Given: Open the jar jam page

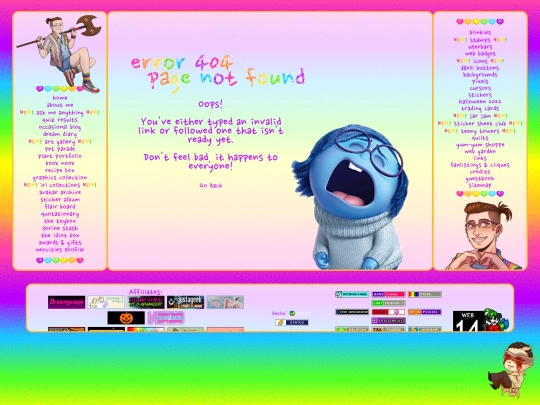Looking at the screenshot, I should [x=480, y=116].
